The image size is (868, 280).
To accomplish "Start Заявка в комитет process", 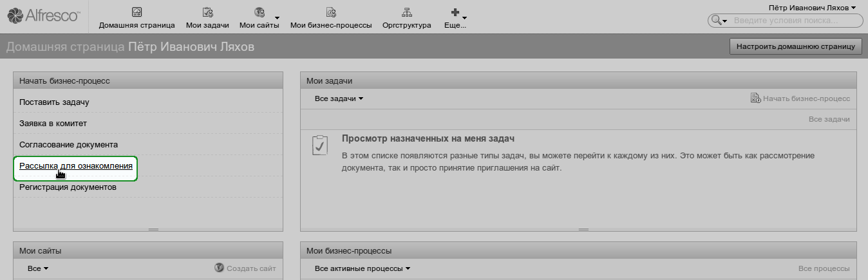I will tap(53, 123).
